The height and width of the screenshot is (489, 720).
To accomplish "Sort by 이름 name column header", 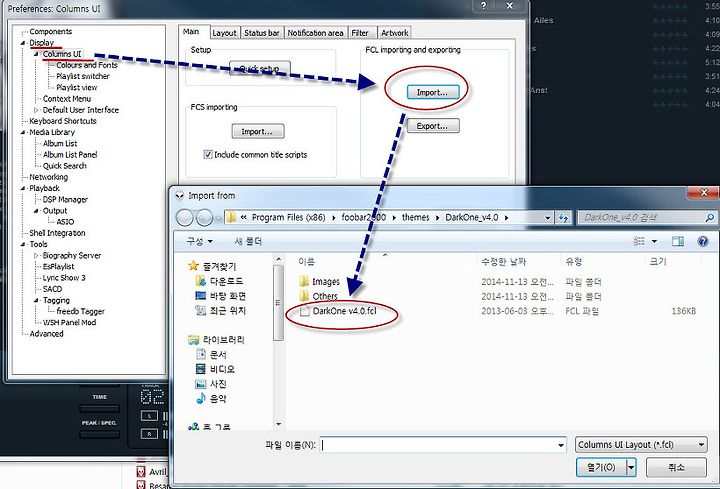I will (306, 262).
